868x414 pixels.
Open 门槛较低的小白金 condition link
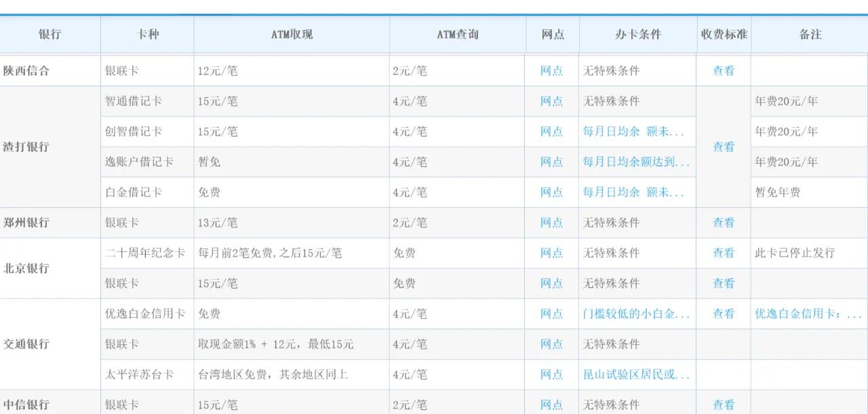636,314
